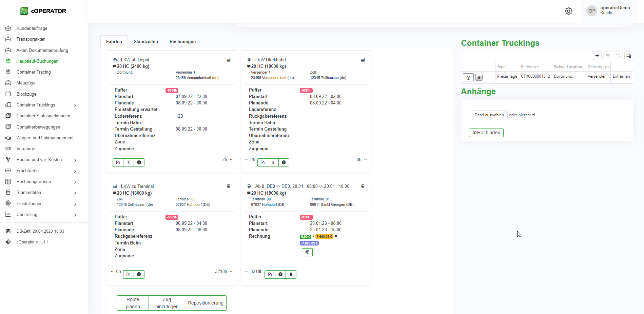Open the Rechnungen tab
The width and height of the screenshot is (644, 314).
[182, 42]
